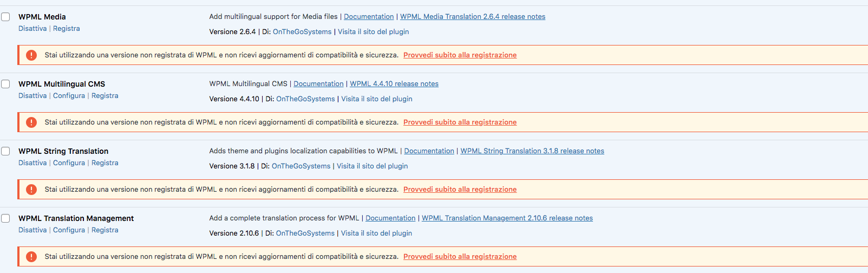Viewport: 868px width, 273px height.
Task: Visit plugin site for WPML String Translation
Action: tap(373, 166)
